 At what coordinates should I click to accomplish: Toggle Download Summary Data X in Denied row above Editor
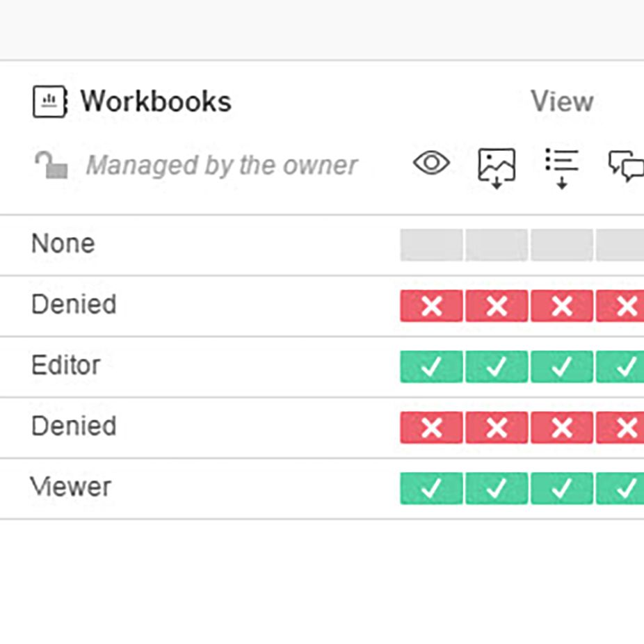(562, 306)
